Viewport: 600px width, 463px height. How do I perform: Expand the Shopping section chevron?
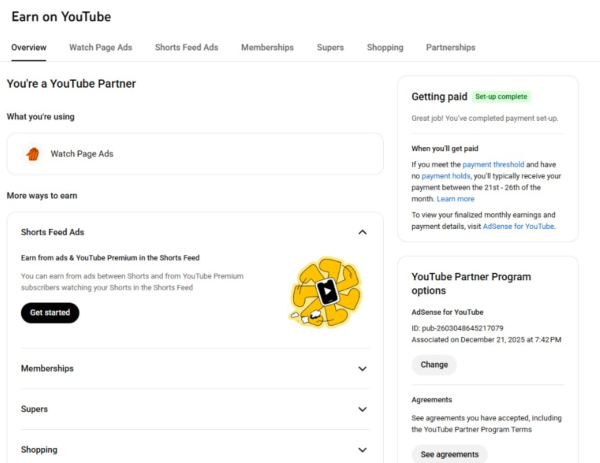click(362, 450)
